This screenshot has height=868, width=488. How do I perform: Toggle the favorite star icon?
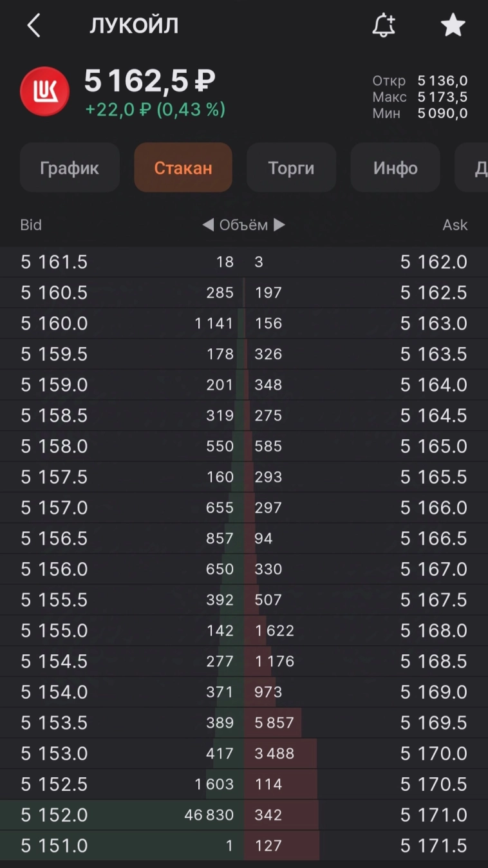click(453, 26)
